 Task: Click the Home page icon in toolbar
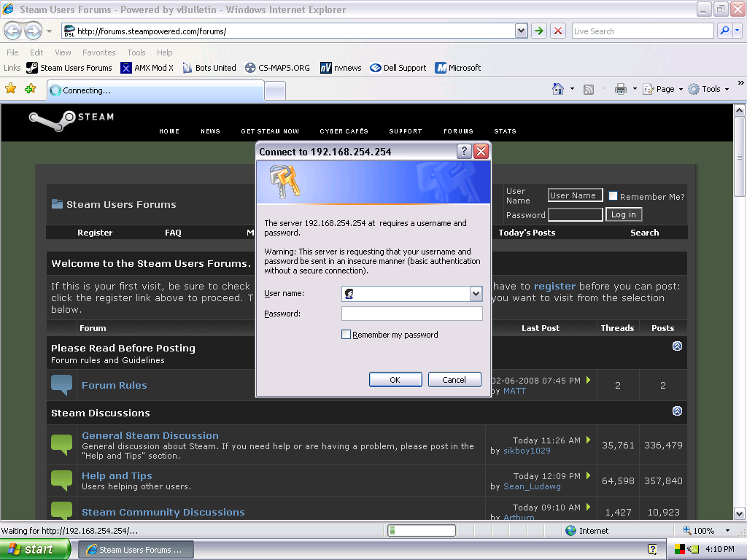[x=558, y=89]
